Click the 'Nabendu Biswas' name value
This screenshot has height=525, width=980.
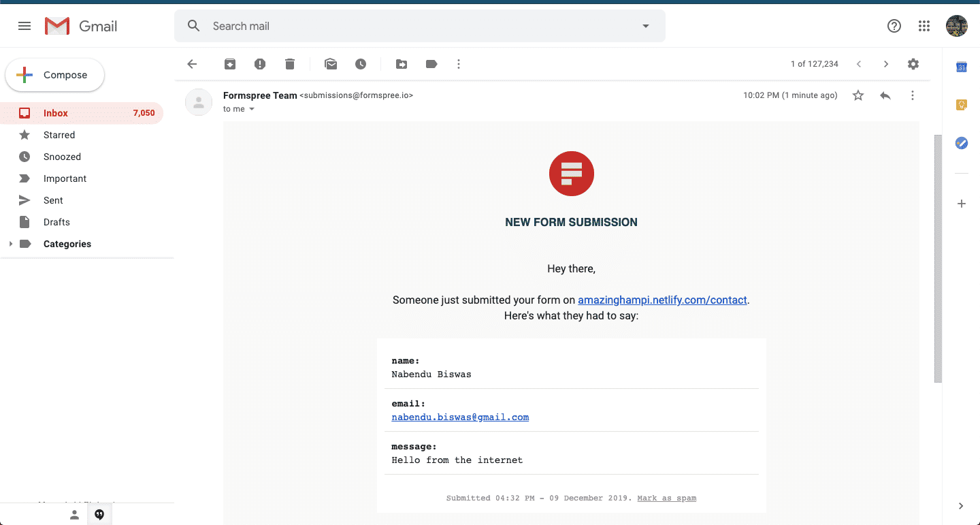[x=431, y=374]
